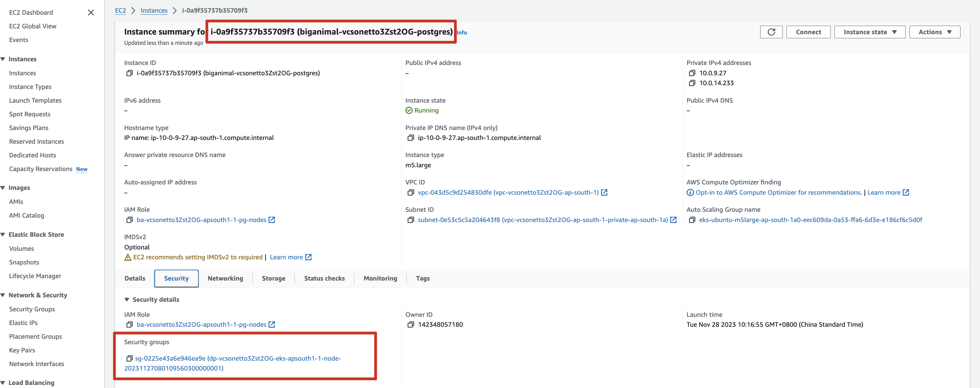Open Security Groups in sidebar
The width and height of the screenshot is (980, 388).
pyautogui.click(x=32, y=309)
